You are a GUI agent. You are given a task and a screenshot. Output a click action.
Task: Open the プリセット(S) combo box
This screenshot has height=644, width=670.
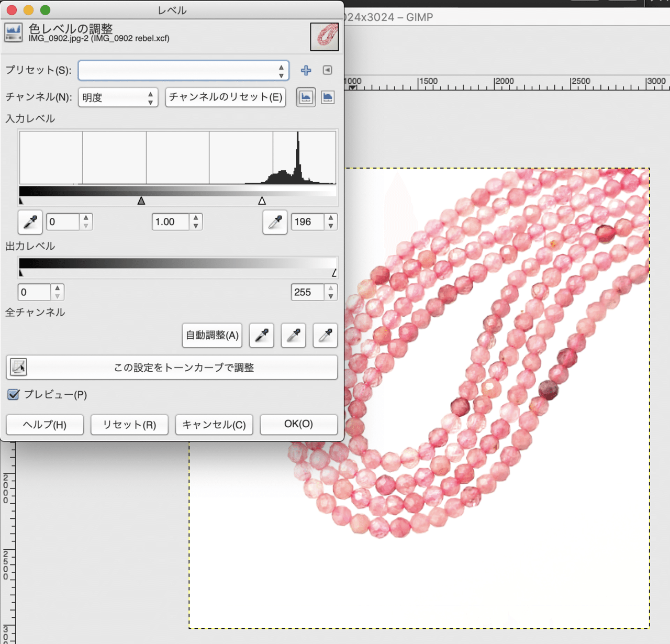coord(184,71)
